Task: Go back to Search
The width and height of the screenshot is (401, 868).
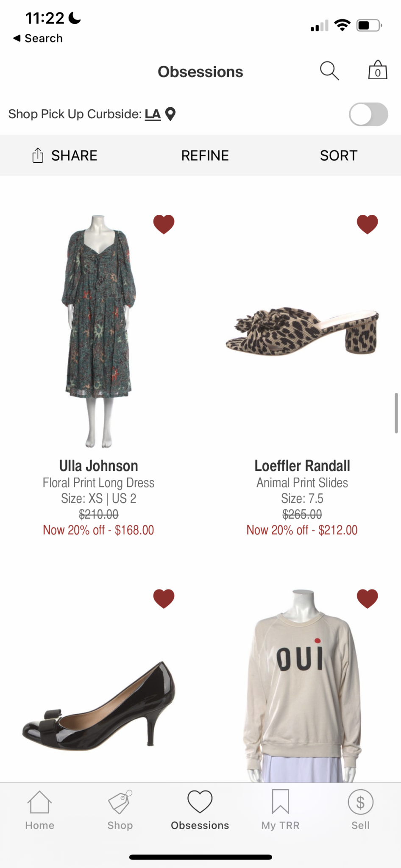Action: (38, 38)
